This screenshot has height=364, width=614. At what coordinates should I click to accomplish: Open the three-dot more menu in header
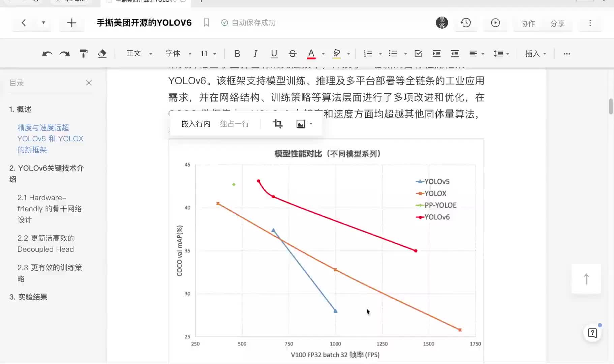(x=590, y=23)
